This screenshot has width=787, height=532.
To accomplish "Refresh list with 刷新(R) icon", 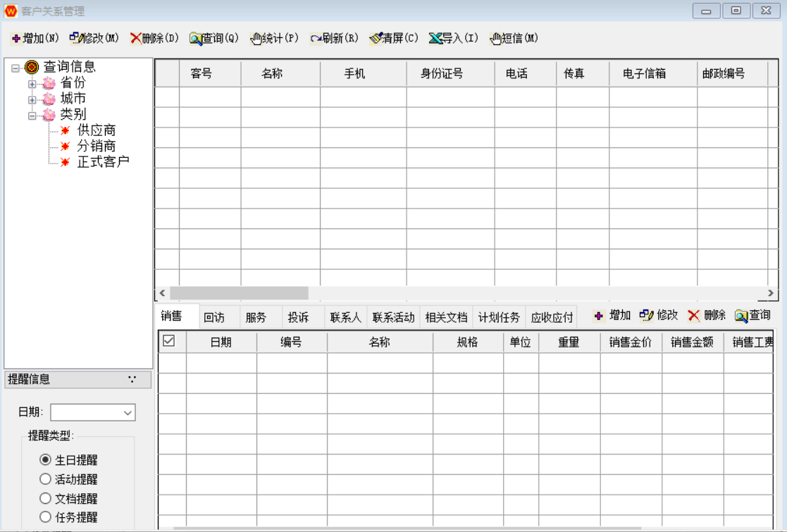I will (316, 39).
